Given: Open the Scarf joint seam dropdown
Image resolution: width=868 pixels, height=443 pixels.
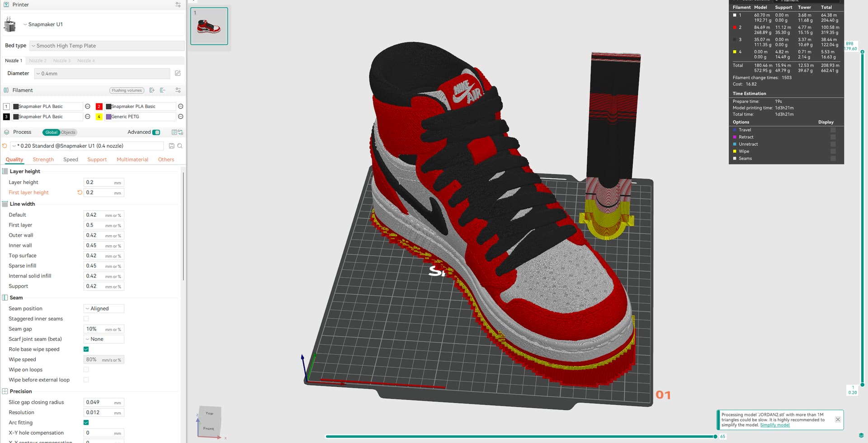Looking at the screenshot, I should pos(104,339).
